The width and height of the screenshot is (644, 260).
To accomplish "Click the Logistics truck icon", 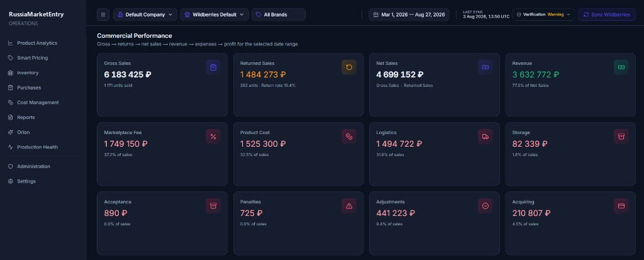I will (x=485, y=137).
